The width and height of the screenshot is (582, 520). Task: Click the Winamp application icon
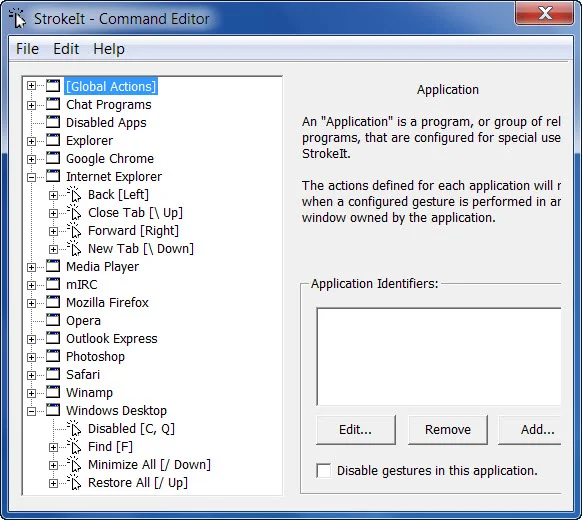pyautogui.click(x=53, y=392)
